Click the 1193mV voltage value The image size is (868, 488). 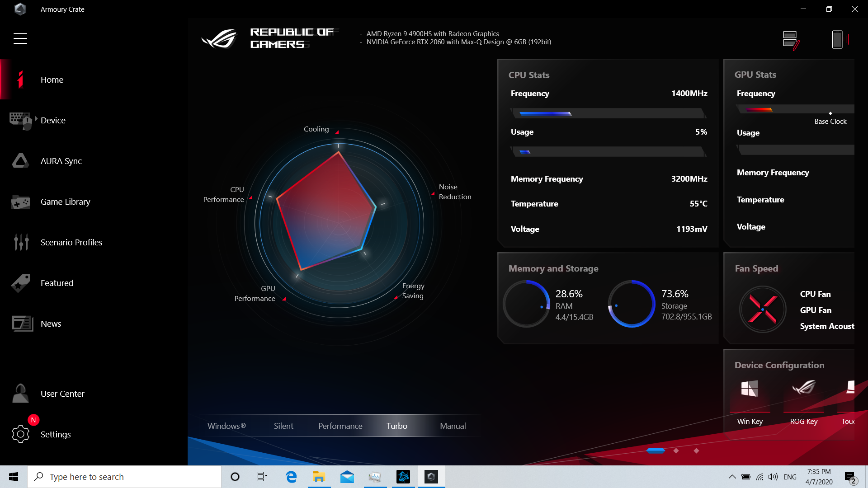(692, 229)
